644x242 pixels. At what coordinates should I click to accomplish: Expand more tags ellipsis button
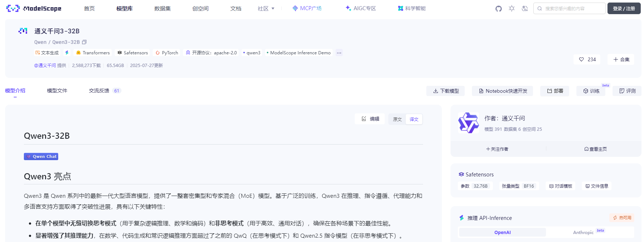[x=339, y=53]
